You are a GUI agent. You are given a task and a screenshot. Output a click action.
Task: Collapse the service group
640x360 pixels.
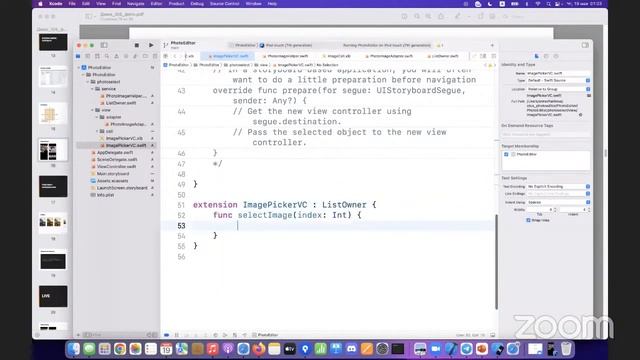92,89
